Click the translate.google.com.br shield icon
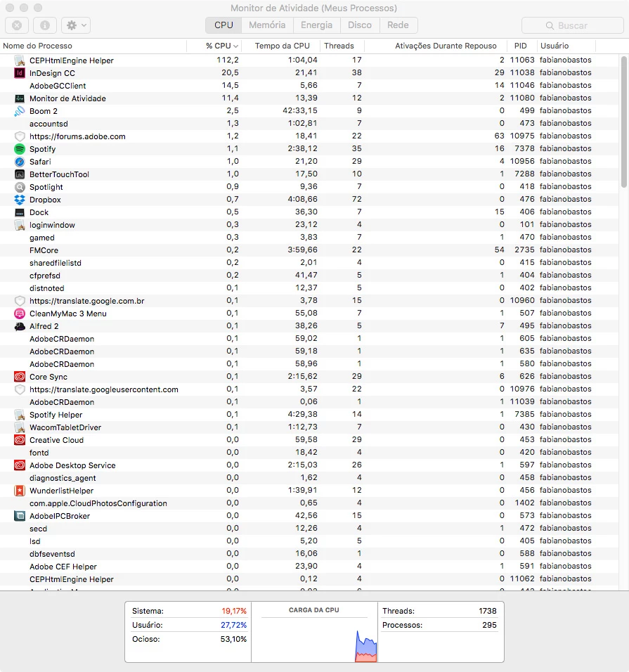Screen dimensions: 629x672 point(19,301)
